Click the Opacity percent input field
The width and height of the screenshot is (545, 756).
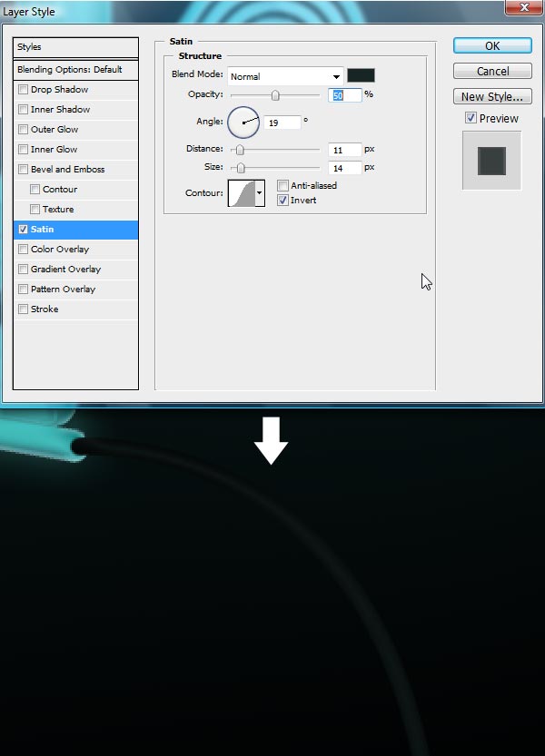[x=344, y=95]
